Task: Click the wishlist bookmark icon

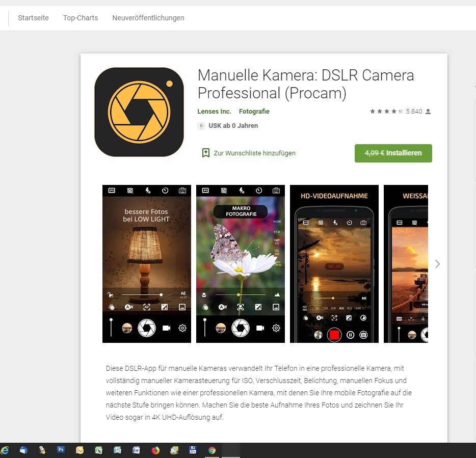Action: click(206, 153)
